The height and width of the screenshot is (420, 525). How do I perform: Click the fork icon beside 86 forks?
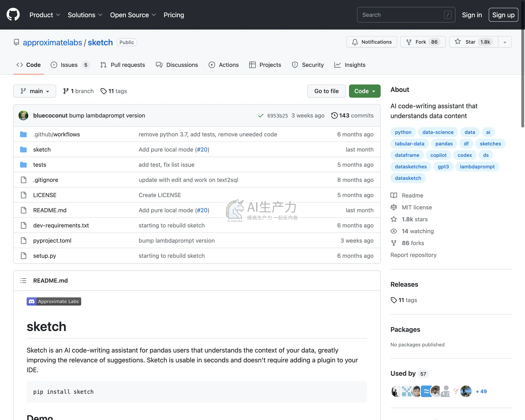pyautogui.click(x=394, y=243)
